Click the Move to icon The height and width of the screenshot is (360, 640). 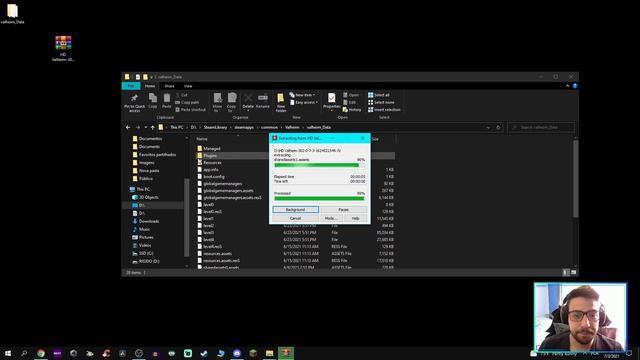tap(218, 102)
